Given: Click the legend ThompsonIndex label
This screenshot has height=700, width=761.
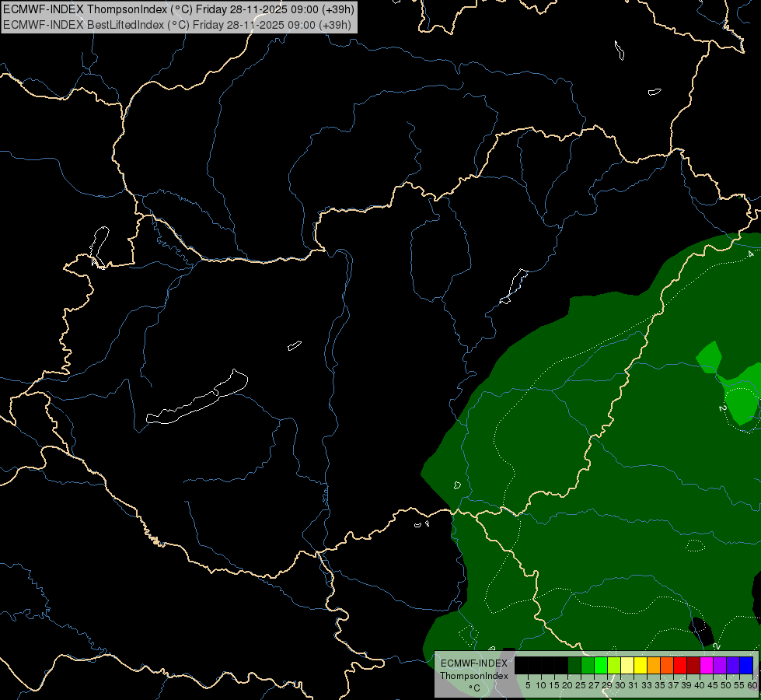Looking at the screenshot, I should tap(473, 676).
